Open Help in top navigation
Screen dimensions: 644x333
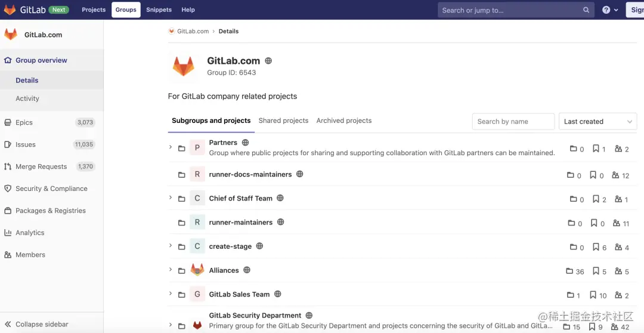tap(188, 10)
